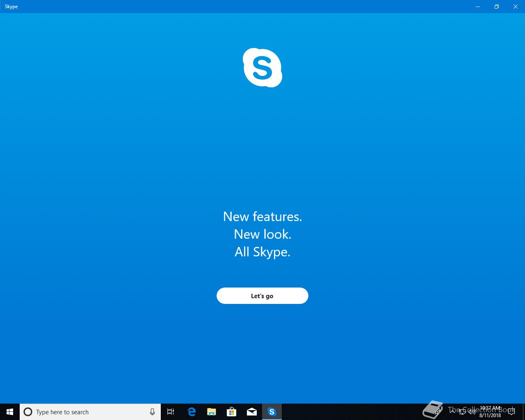Click the 10:37 AM clock and date
Viewport: 525px width, 420px height.
490,412
